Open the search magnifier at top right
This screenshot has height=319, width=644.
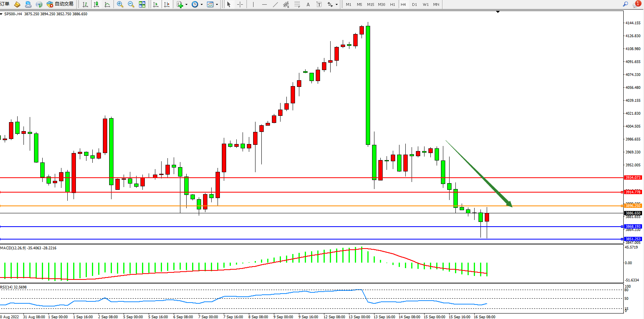click(626, 4)
